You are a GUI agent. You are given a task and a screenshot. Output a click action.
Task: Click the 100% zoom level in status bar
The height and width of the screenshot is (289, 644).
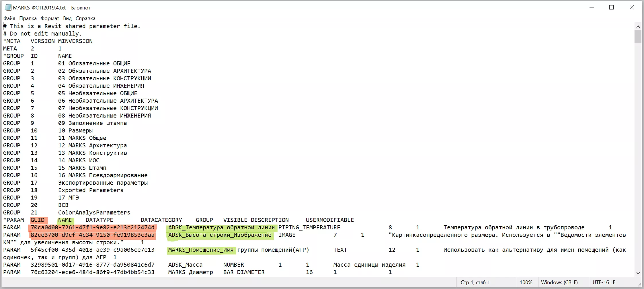(526, 282)
